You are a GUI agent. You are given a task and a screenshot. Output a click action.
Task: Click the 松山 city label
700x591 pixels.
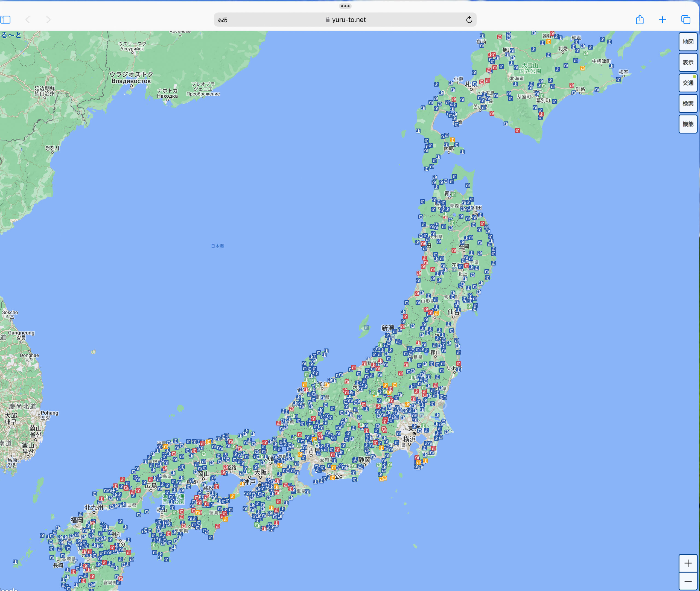(x=162, y=510)
